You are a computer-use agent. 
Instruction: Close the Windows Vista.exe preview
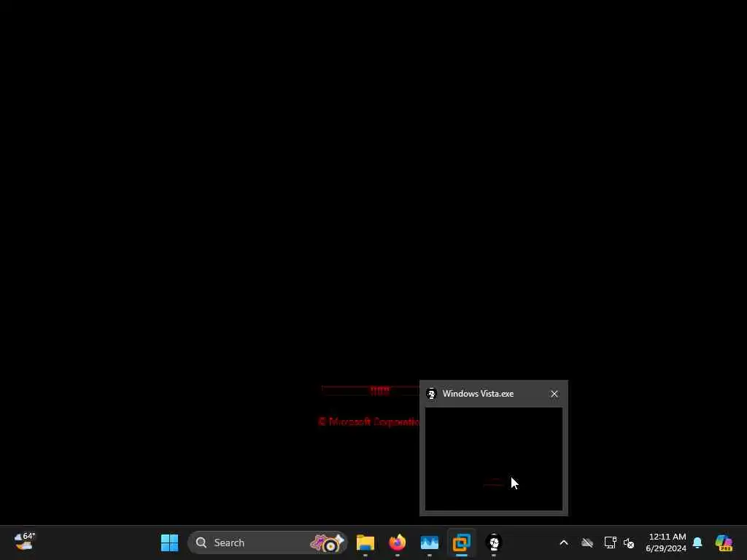[x=554, y=394]
